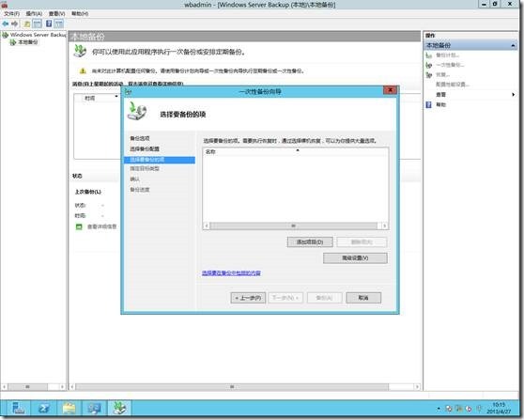The height and width of the screenshot is (420, 524).
Task: Click the 上一步(P) button
Action: (248, 298)
